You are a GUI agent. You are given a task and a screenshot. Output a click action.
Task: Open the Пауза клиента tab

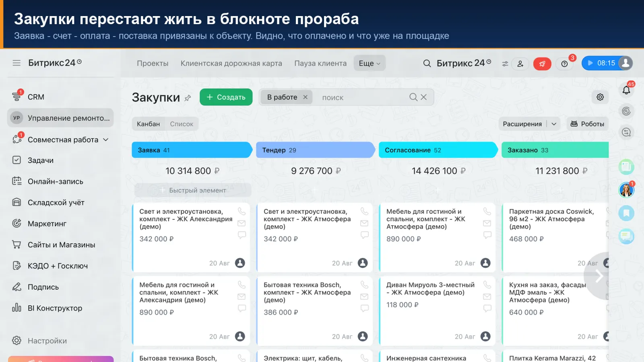coord(320,63)
